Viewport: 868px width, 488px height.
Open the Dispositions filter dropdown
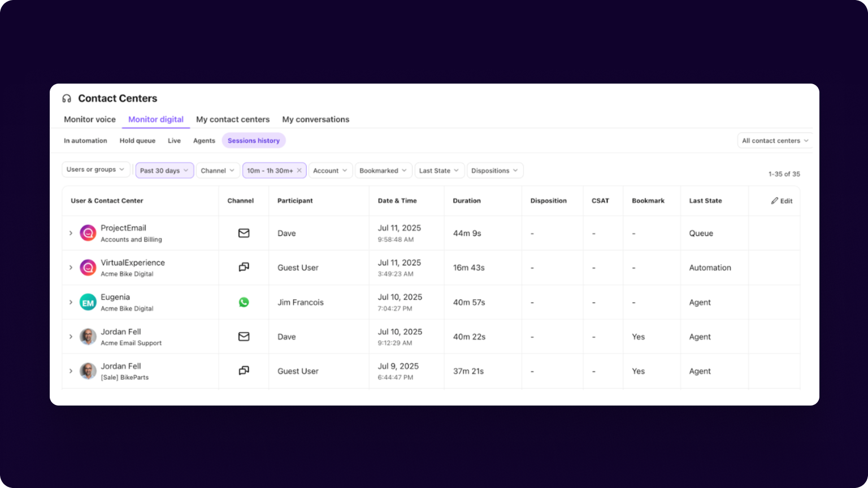[494, 170]
